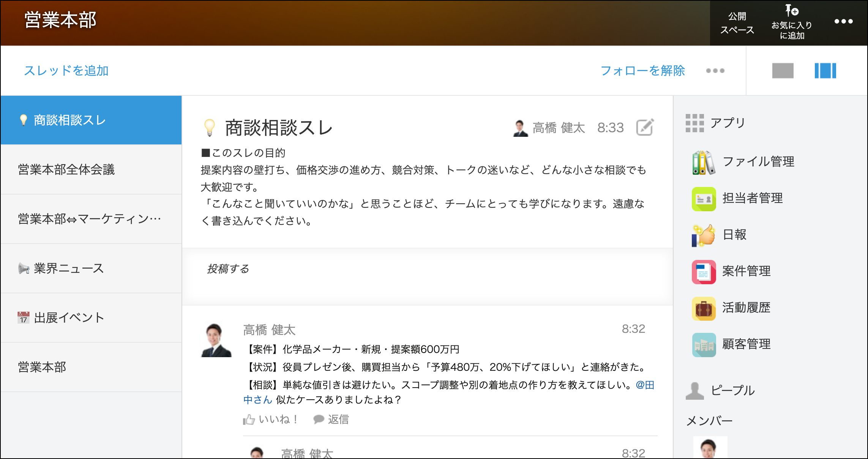Open the ファイル管理 app icon
The width and height of the screenshot is (868, 459).
[x=704, y=162]
